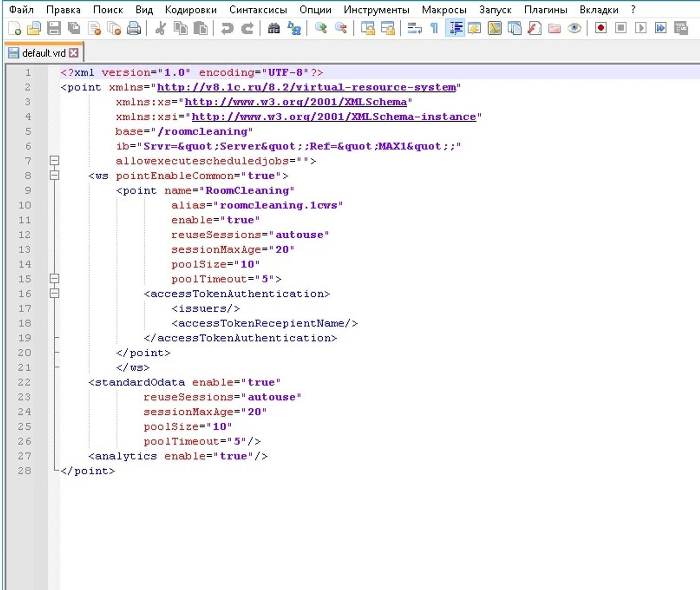
Task: Open the Плагины menu
Action: (x=545, y=10)
